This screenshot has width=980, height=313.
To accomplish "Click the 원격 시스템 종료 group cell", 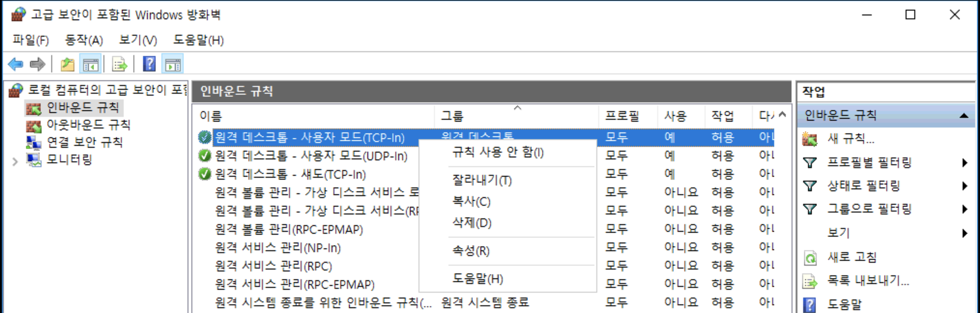I will point(485,303).
